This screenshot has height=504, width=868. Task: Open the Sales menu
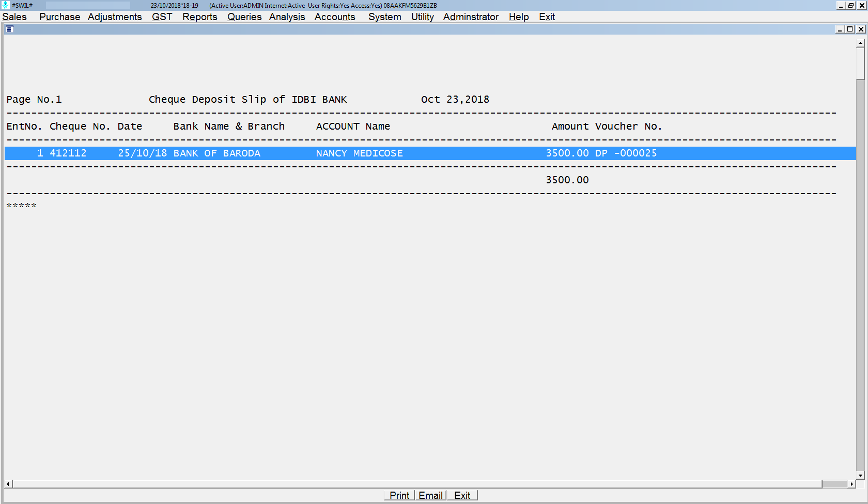coord(14,17)
